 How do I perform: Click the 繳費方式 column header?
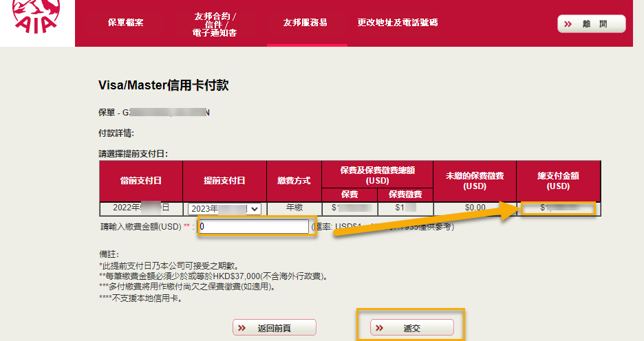[293, 181]
